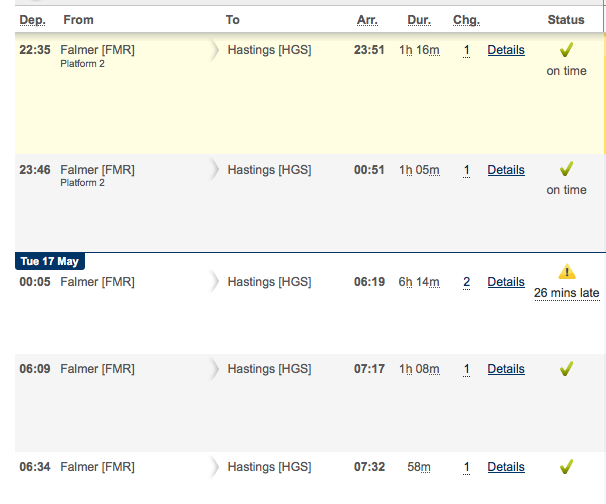Click green checkmark for 06:34 departure

pos(567,467)
